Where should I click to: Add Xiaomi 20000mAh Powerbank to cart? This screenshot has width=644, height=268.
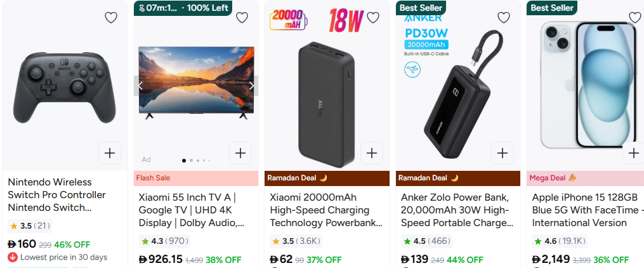click(372, 153)
